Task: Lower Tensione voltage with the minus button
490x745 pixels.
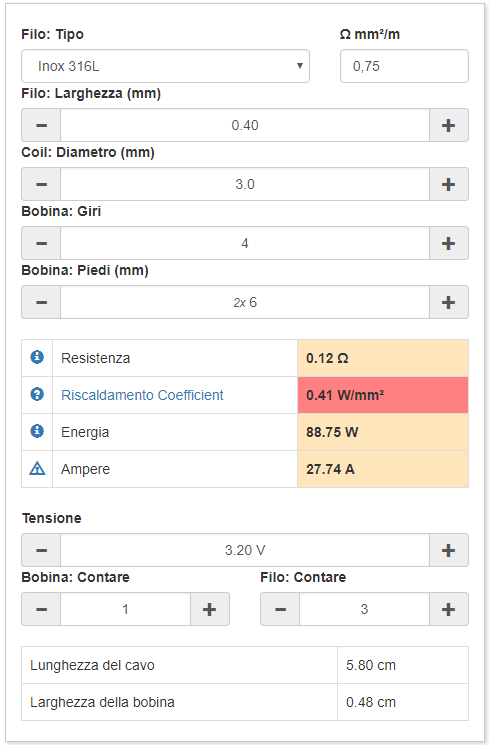Action: [x=41, y=550]
